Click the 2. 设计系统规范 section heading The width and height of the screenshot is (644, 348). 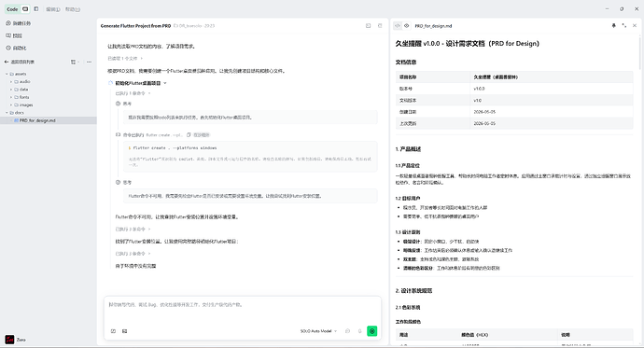pos(413,291)
